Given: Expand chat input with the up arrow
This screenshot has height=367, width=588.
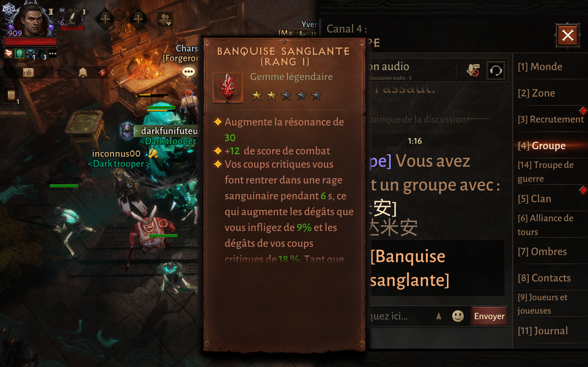Looking at the screenshot, I should pyautogui.click(x=438, y=316).
